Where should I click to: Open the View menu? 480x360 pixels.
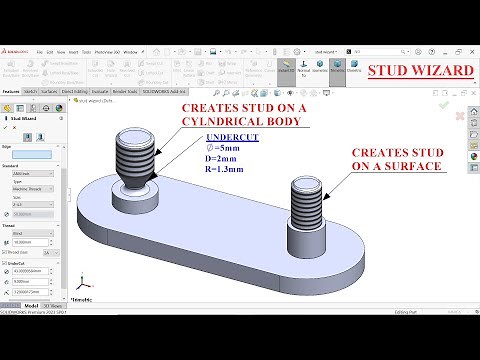tap(61, 52)
